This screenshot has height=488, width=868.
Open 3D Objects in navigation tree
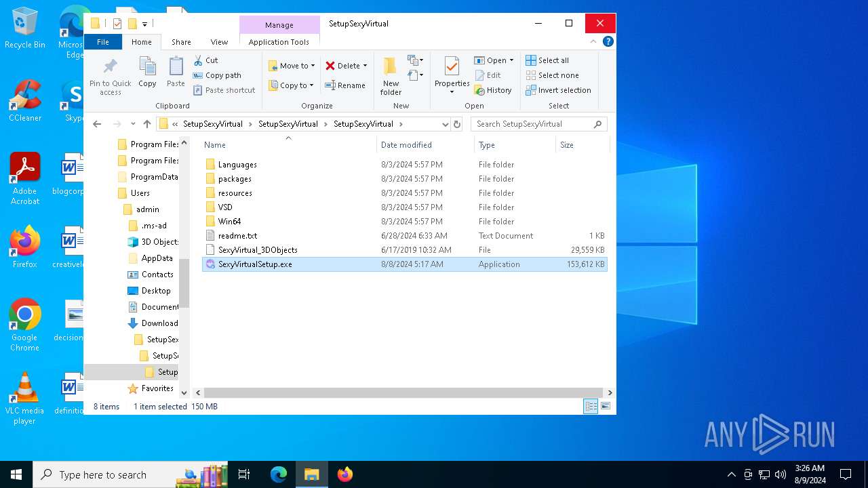click(159, 242)
